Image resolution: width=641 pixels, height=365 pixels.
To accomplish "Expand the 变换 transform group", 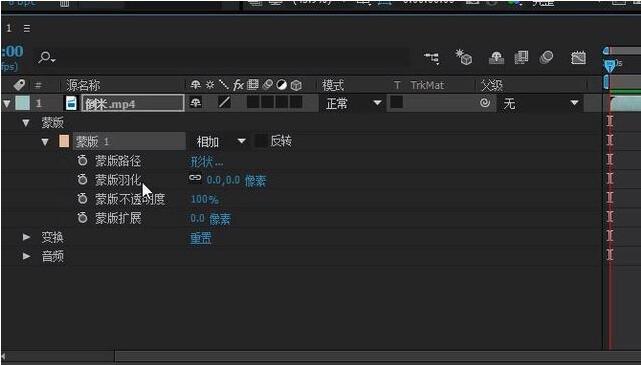I will pyautogui.click(x=26, y=237).
